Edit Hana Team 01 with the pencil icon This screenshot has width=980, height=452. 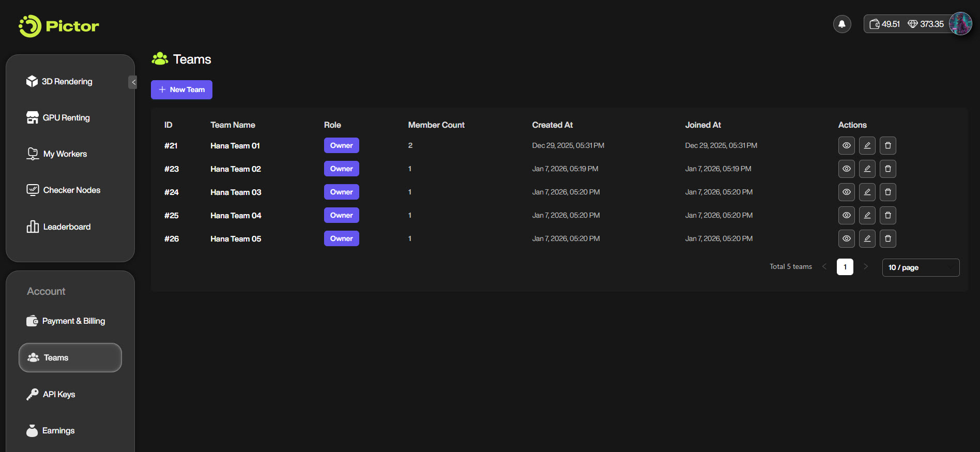[x=867, y=146]
